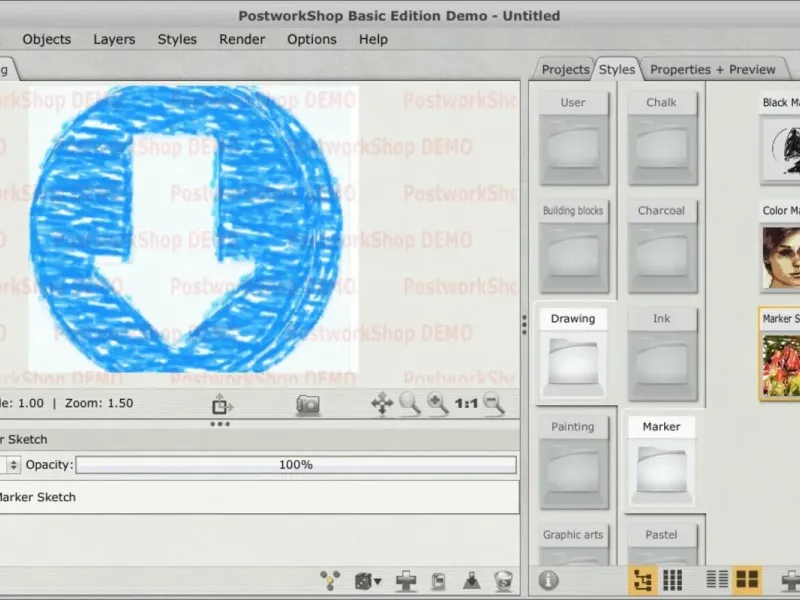Open the Chalk style folder
Image resolution: width=800 pixels, height=600 pixels.
click(x=662, y=139)
